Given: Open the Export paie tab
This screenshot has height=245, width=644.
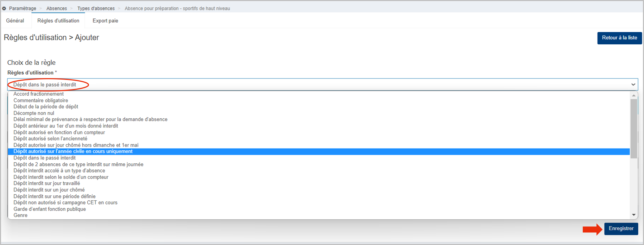Looking at the screenshot, I should [105, 21].
